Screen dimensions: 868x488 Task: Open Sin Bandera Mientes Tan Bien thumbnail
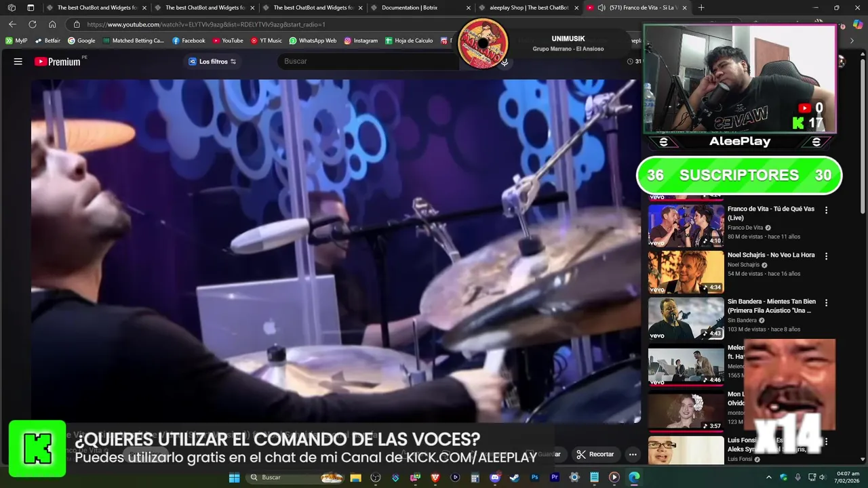point(686,318)
